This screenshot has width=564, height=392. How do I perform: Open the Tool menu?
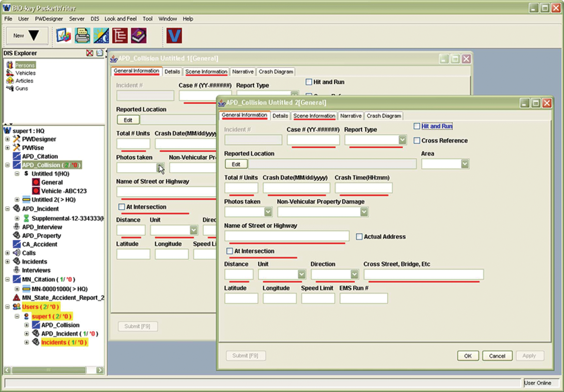(x=148, y=19)
